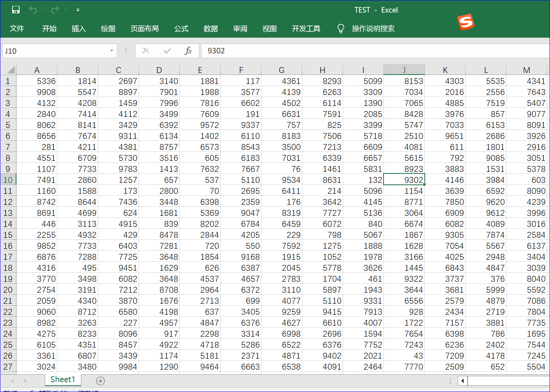Click cell J22 containing 928
550x392 pixels.
[404, 312]
